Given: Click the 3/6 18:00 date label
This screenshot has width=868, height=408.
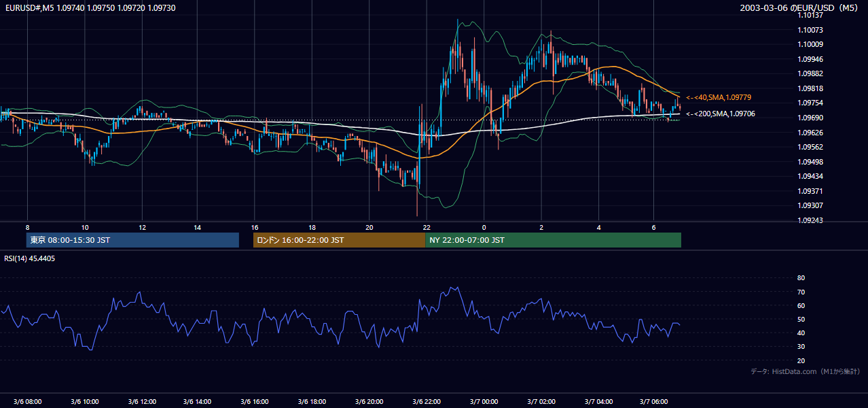Looking at the screenshot, I should pyautogui.click(x=312, y=402).
